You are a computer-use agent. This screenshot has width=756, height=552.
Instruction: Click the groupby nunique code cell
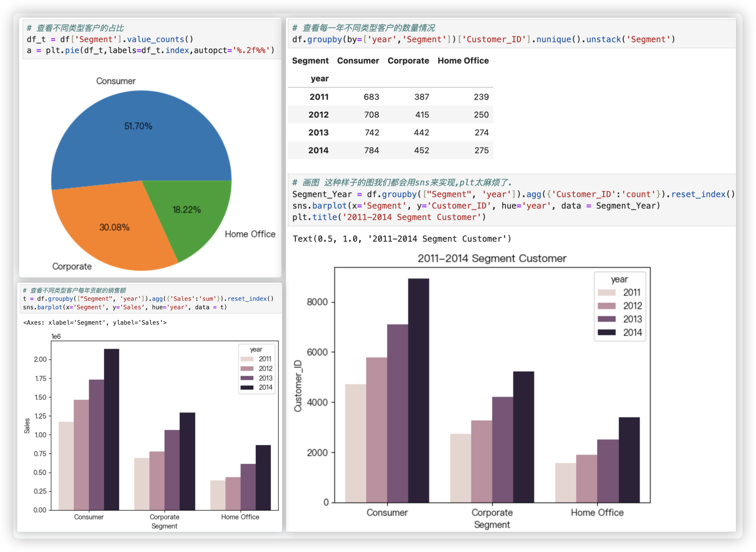(483, 39)
